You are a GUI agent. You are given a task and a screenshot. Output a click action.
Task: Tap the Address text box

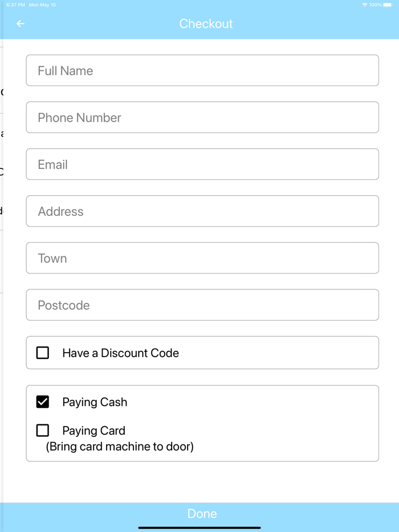point(202,211)
